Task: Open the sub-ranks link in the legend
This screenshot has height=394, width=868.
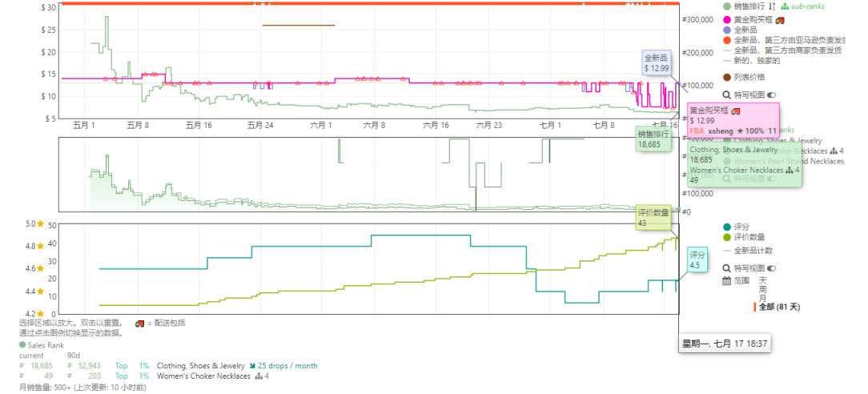Action: [x=807, y=6]
